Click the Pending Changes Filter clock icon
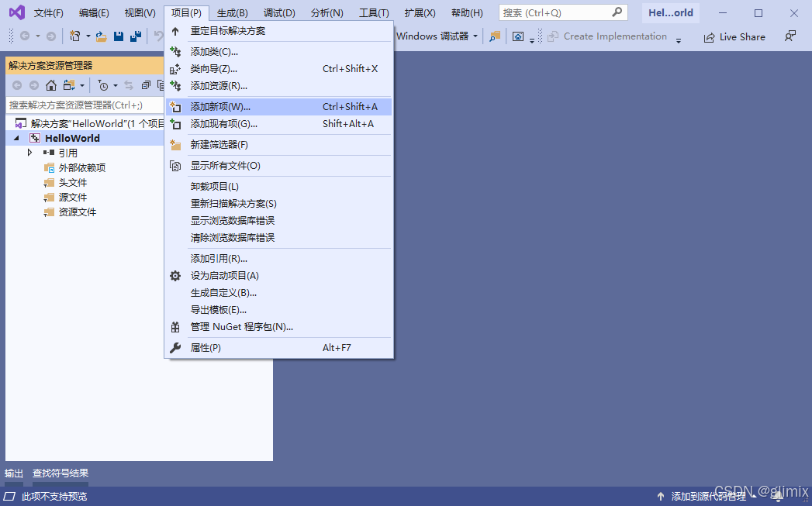Viewport: 812px width, 506px height. (x=103, y=85)
